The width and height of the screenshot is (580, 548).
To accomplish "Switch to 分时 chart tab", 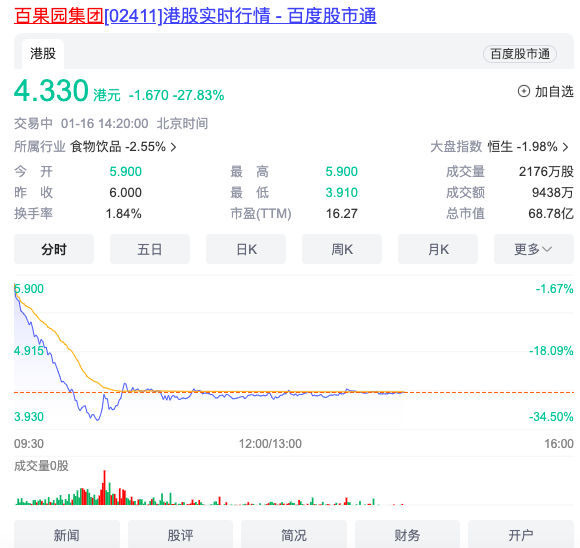I will click(54, 249).
